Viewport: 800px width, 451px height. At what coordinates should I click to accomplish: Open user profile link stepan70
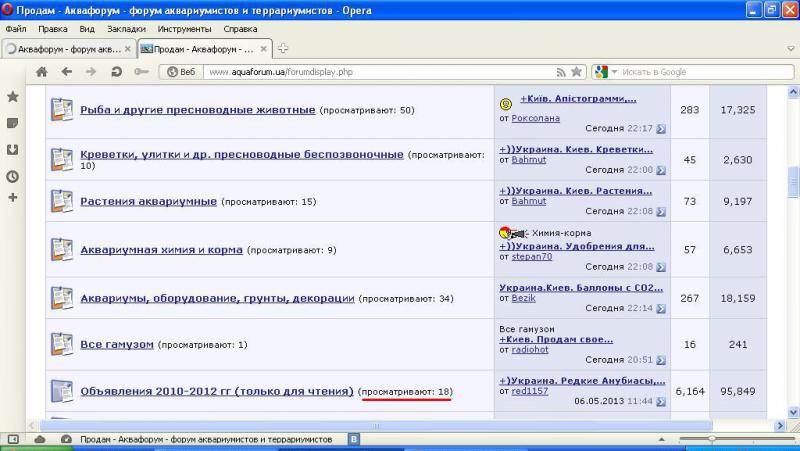pos(532,256)
